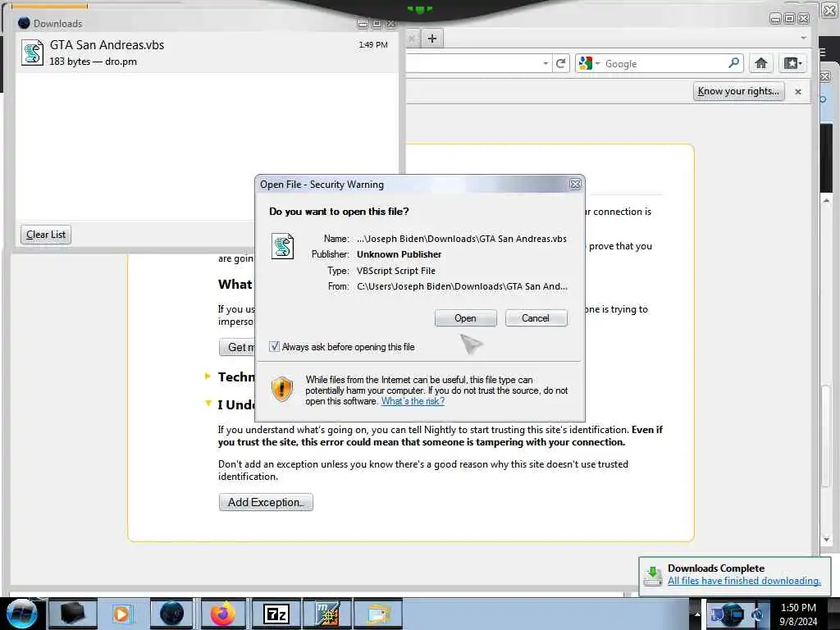Image resolution: width=840 pixels, height=630 pixels.
Task: Open a new browser tab
Action: [431, 39]
